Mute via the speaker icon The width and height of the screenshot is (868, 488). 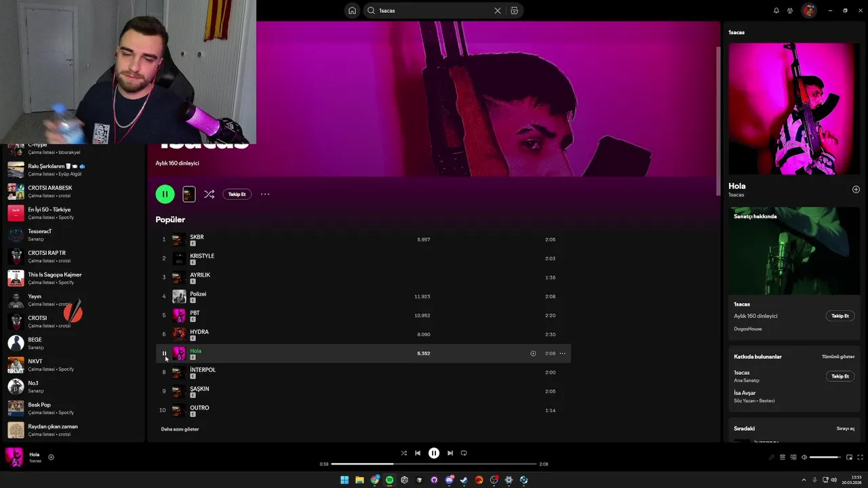click(x=804, y=457)
